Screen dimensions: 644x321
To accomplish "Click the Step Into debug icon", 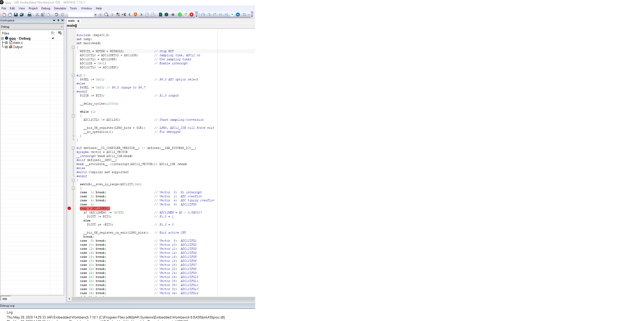I will [x=209, y=15].
